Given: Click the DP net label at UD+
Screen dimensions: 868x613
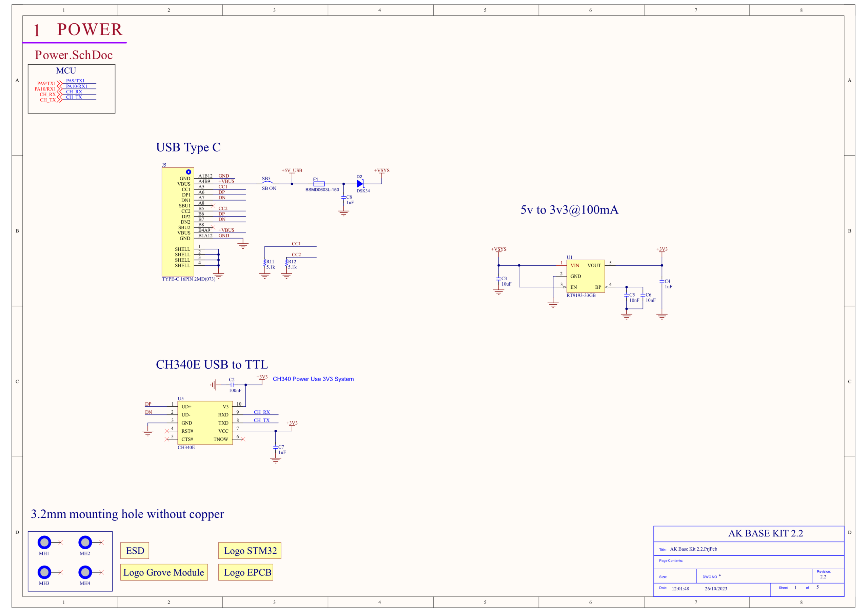Looking at the screenshot, I should 148,404.
